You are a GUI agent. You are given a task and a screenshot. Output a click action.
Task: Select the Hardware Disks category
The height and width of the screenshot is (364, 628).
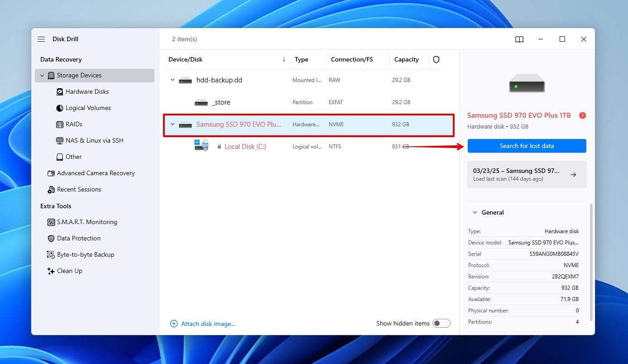[87, 91]
